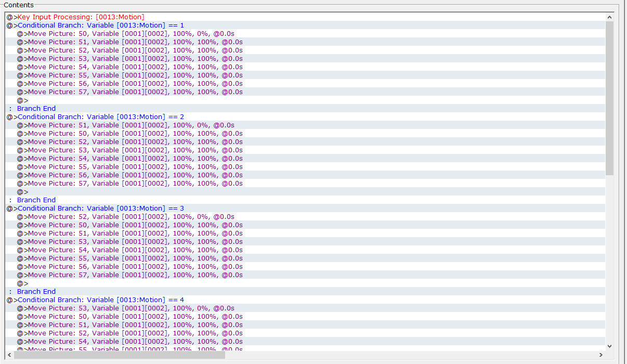The image size is (627, 364).
Task: Select Move Picture 53 in Motion == 2 branch
Action: (306, 150)
